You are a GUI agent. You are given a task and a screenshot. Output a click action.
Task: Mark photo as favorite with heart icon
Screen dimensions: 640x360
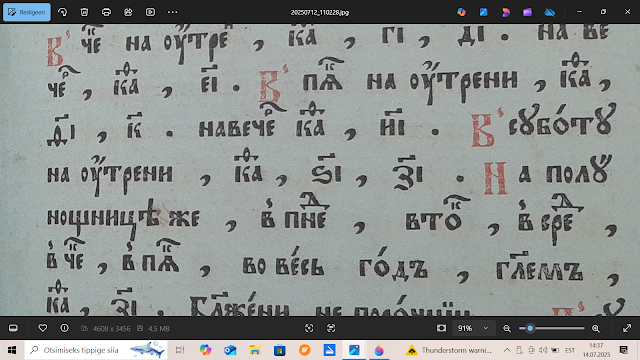42,328
